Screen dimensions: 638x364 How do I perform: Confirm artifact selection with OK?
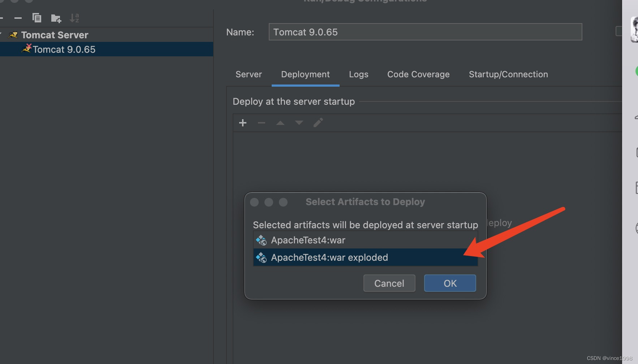coord(450,283)
